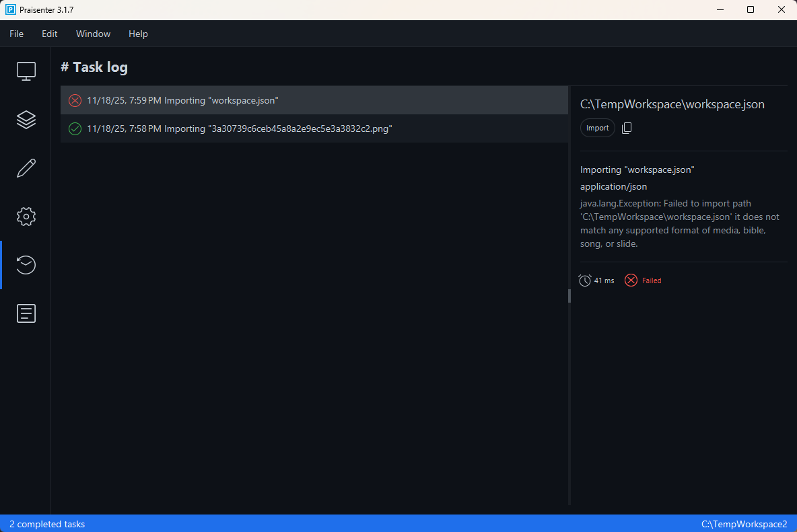This screenshot has height=532, width=797.
Task: Click the red Failed status icon
Action: click(x=631, y=280)
